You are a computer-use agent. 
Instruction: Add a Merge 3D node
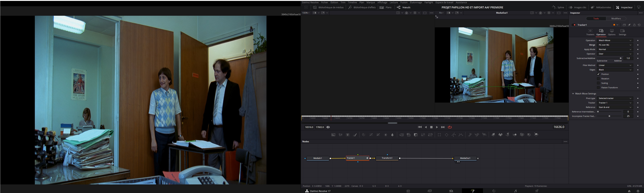click(515, 135)
